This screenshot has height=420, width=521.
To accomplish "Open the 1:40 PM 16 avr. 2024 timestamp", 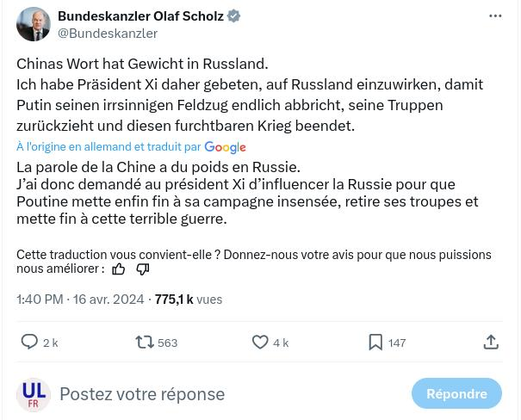I will [80, 300].
